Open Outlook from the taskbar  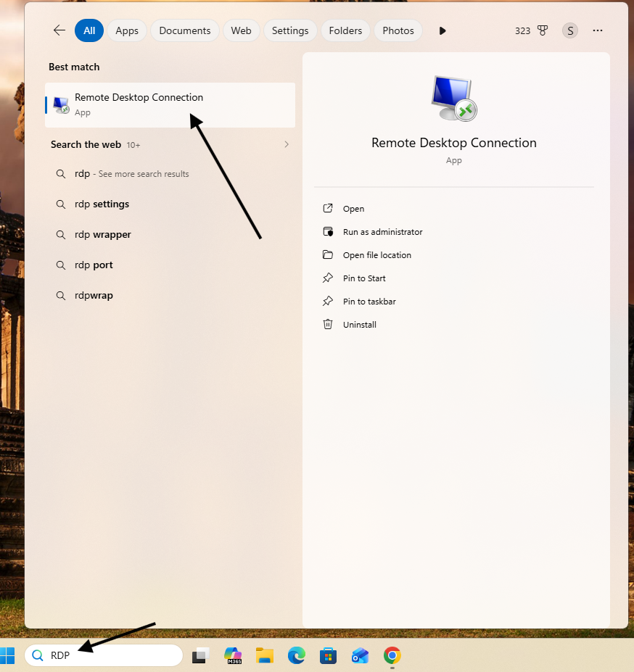click(360, 655)
